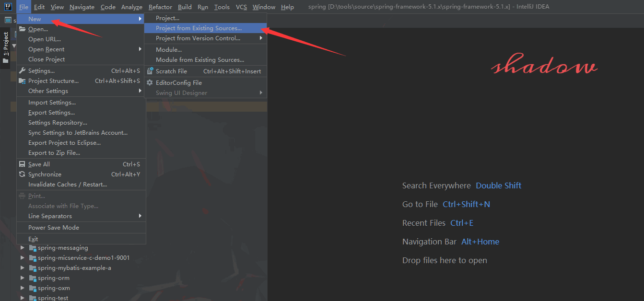
Task: Expand the spring-oxm tree node
Action: point(22,288)
